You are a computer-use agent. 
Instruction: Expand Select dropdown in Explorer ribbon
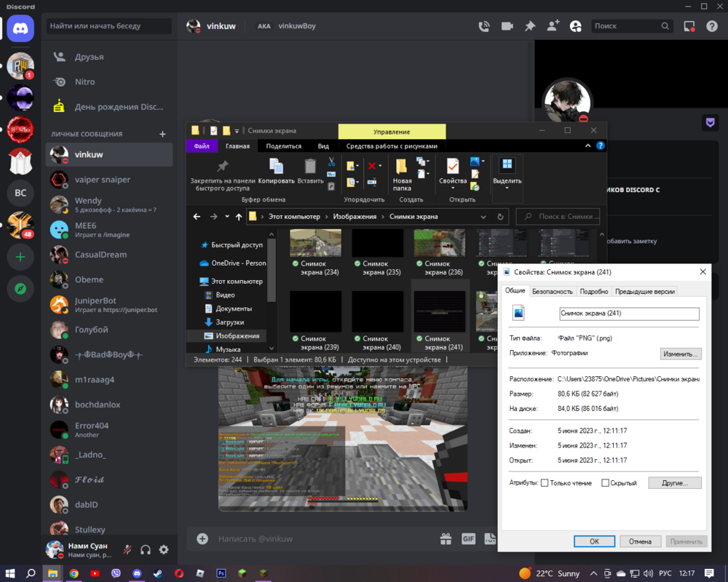pos(507,188)
